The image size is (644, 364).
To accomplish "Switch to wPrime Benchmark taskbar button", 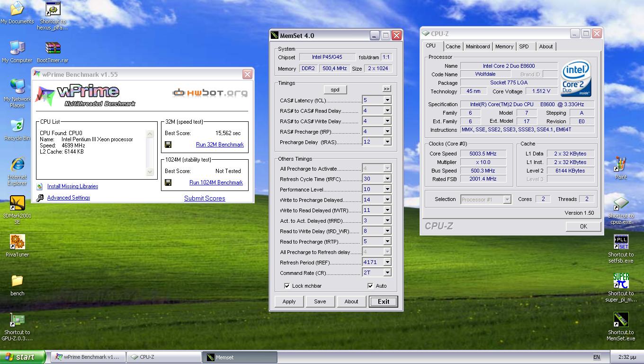I will 88,357.
